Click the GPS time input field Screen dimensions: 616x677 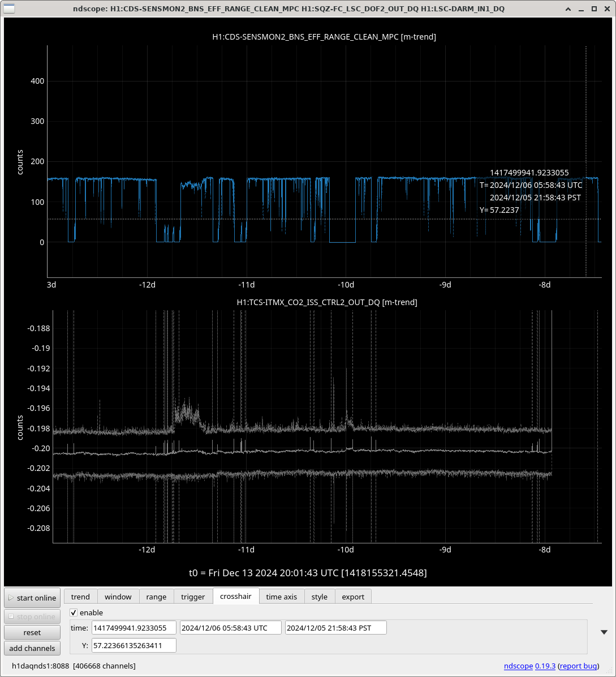pos(133,628)
